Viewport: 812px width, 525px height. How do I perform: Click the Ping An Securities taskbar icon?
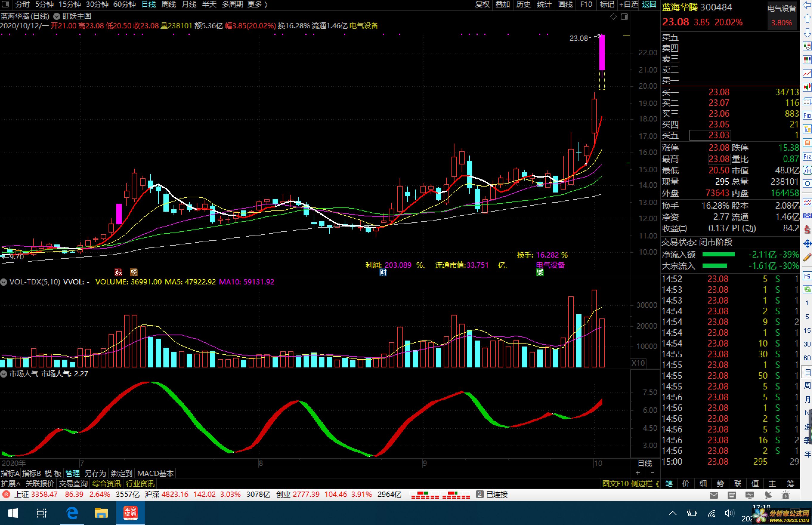pos(130,513)
